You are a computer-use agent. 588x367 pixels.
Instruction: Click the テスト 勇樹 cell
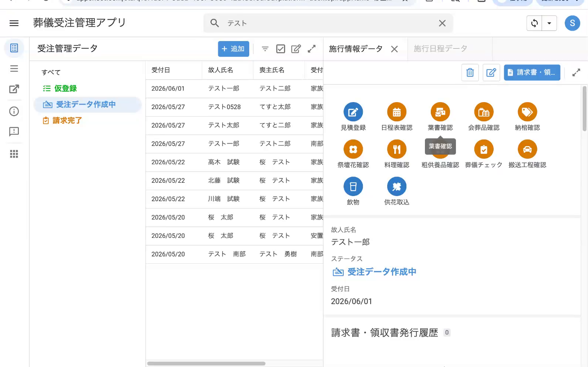[x=278, y=254]
